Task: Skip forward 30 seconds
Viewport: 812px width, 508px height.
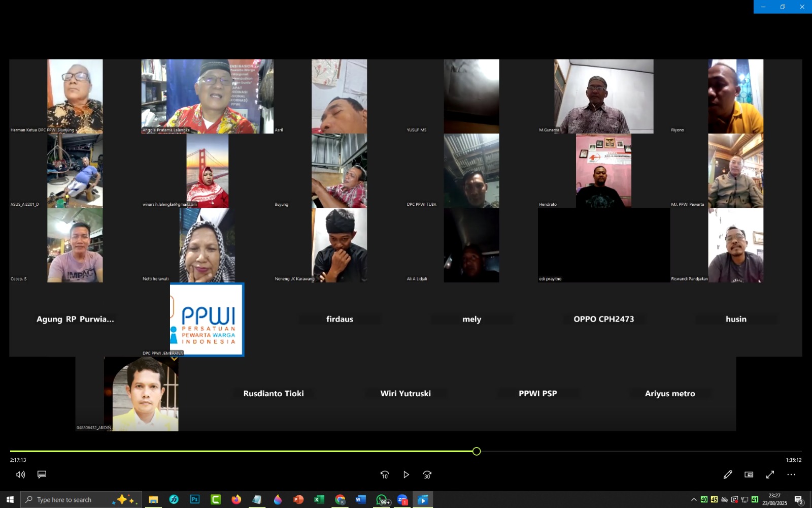Action: point(427,474)
